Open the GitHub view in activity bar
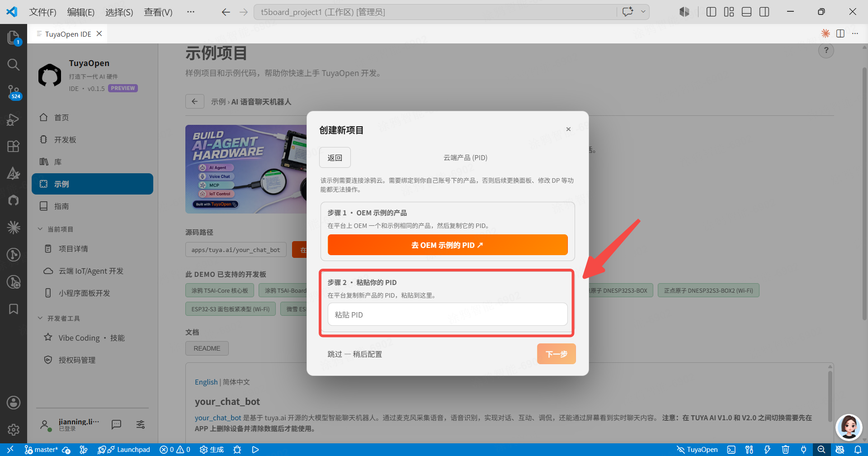Image resolution: width=868 pixels, height=456 pixels. pyautogui.click(x=14, y=200)
